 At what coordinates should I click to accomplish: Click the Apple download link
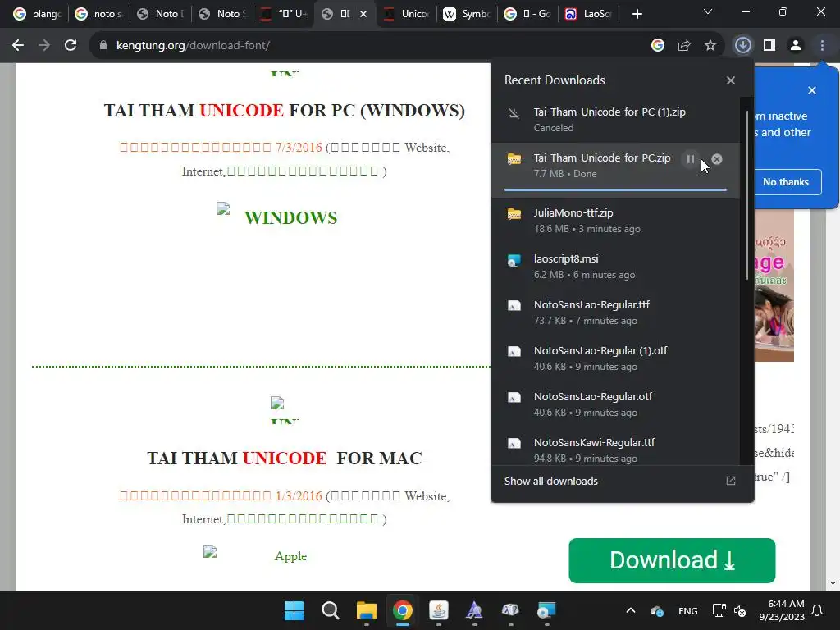coord(290,556)
